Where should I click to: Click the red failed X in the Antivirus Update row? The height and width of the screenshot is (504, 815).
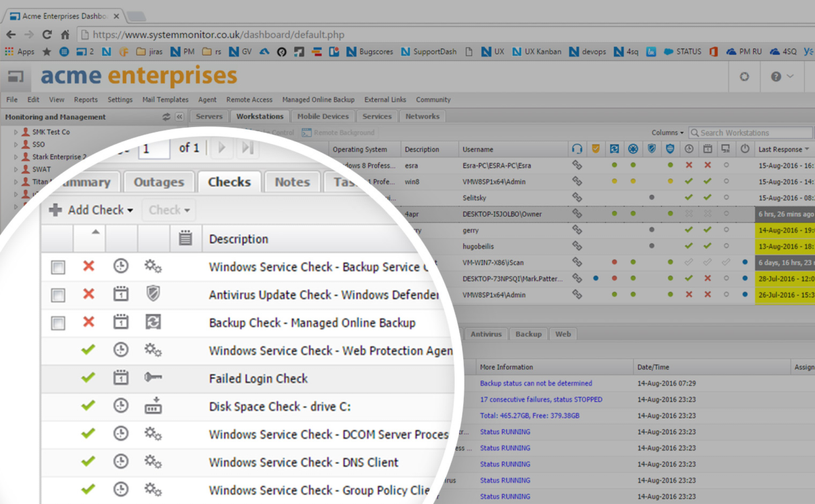pos(88,294)
